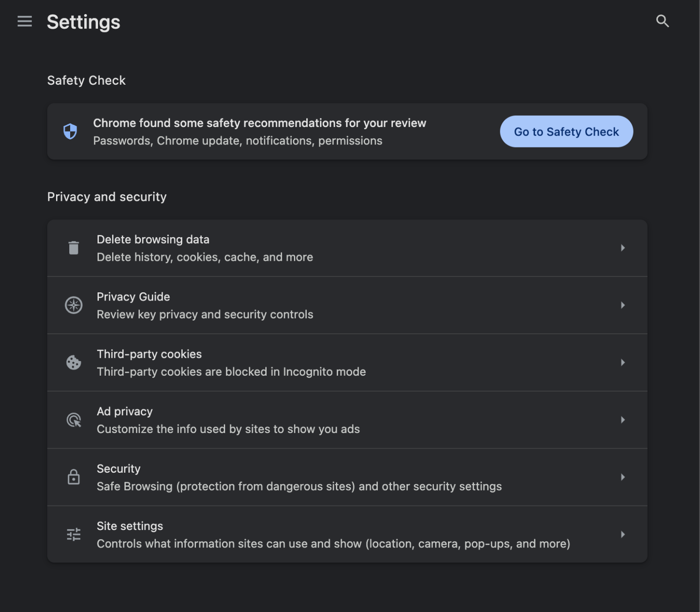This screenshot has height=612, width=700.
Task: Click the trash icon for Delete browsing data
Action: tap(73, 248)
